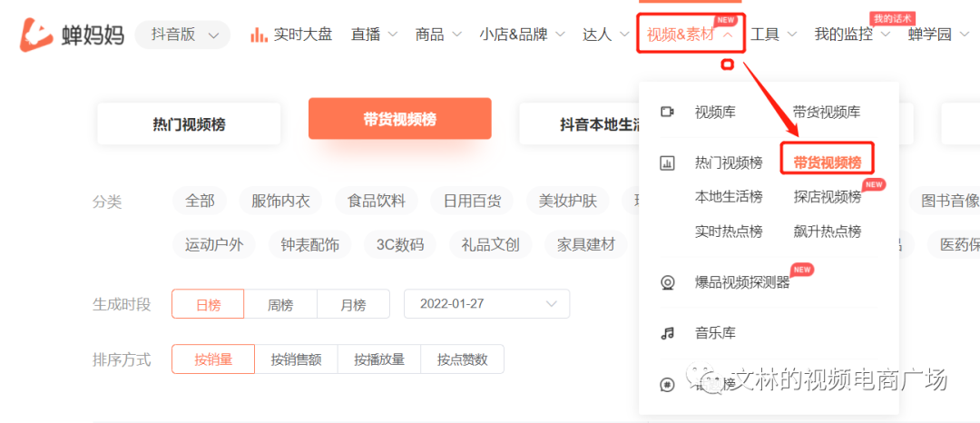Screen dimensions: 980x423
Task: Filter category by 钟表配饰
Action: tap(310, 244)
